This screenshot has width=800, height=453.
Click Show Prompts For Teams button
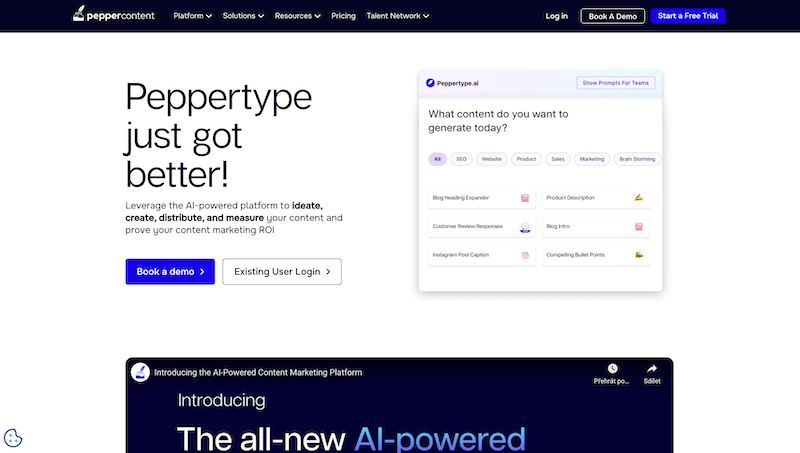tap(615, 83)
